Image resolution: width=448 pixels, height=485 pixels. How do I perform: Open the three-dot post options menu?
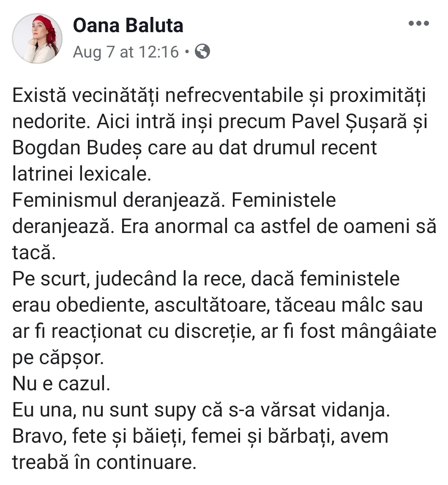(419, 23)
